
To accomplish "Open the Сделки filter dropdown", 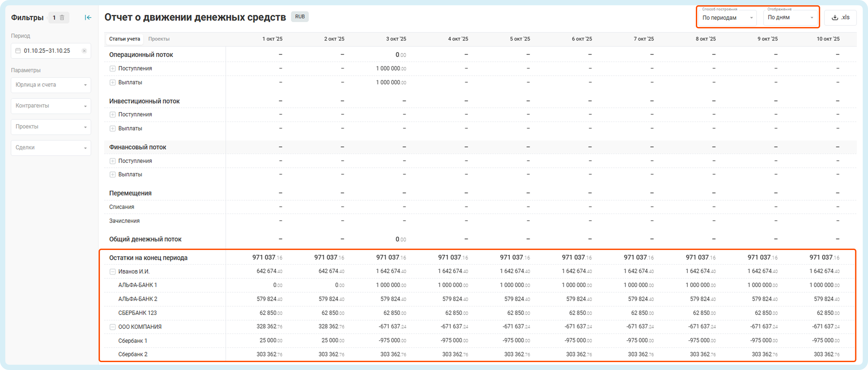I will tap(51, 148).
